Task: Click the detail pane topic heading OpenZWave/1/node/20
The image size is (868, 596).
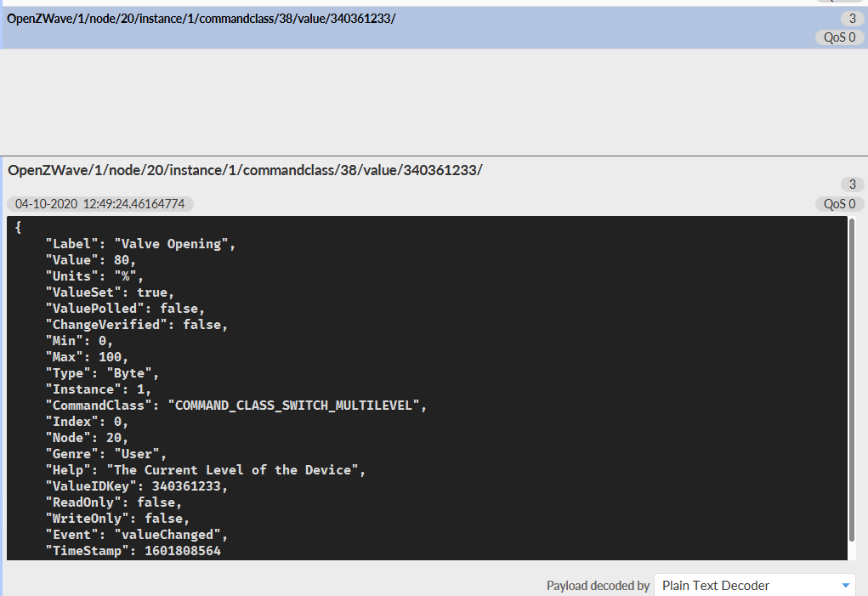Action: click(x=245, y=170)
